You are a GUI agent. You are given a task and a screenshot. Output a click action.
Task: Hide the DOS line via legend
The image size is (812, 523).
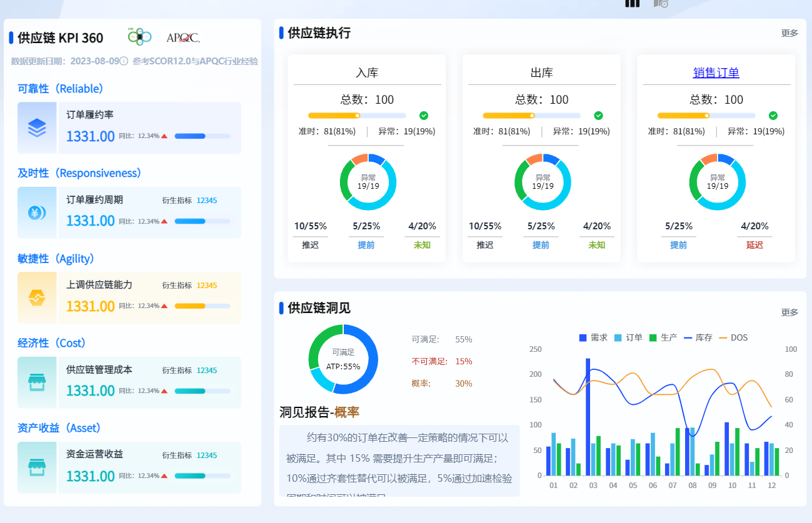pyautogui.click(x=733, y=337)
